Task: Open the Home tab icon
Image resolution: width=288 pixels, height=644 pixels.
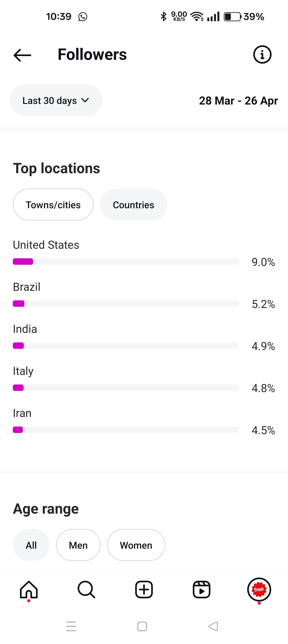Action: click(29, 590)
